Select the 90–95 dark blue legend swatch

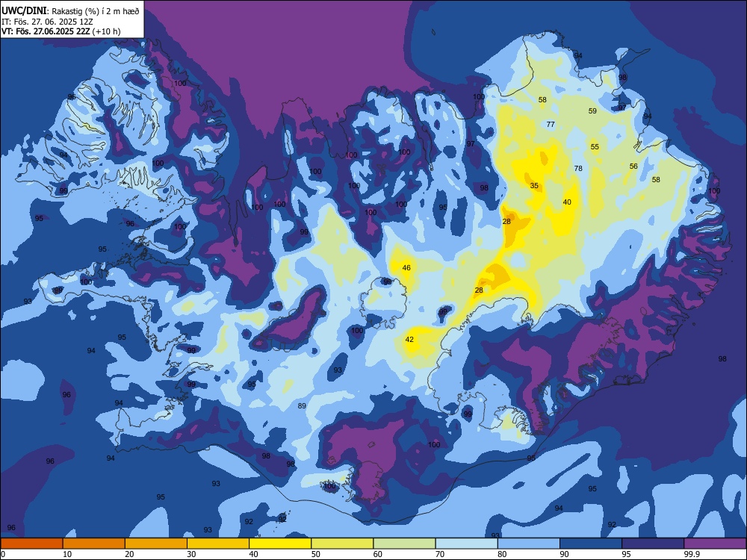591,544
